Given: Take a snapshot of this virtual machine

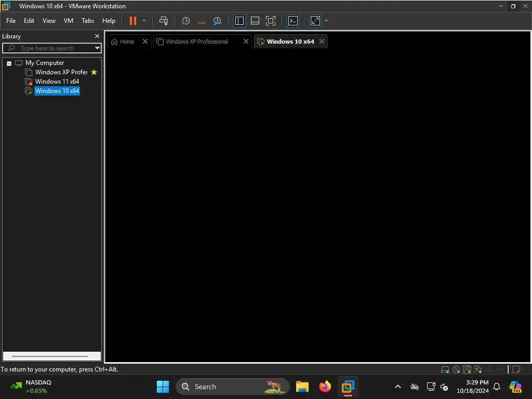Looking at the screenshot, I should click(185, 21).
